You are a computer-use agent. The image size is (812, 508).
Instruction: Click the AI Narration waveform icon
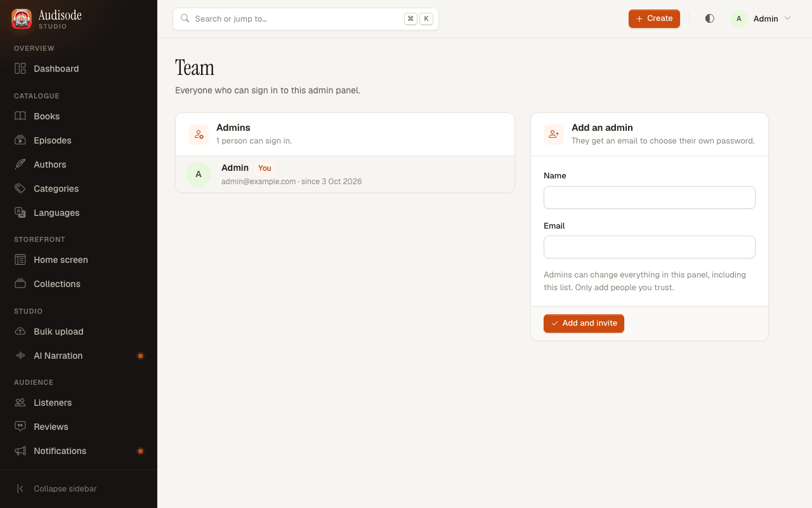[x=20, y=356]
